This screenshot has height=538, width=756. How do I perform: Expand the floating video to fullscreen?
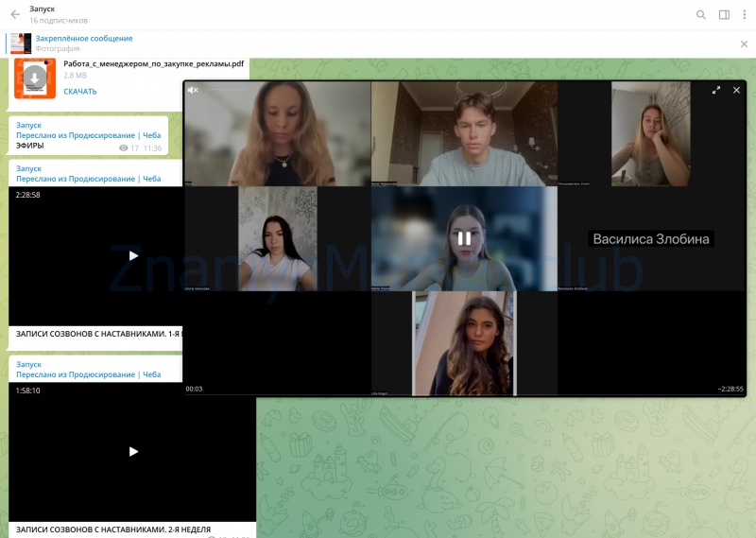coord(716,90)
